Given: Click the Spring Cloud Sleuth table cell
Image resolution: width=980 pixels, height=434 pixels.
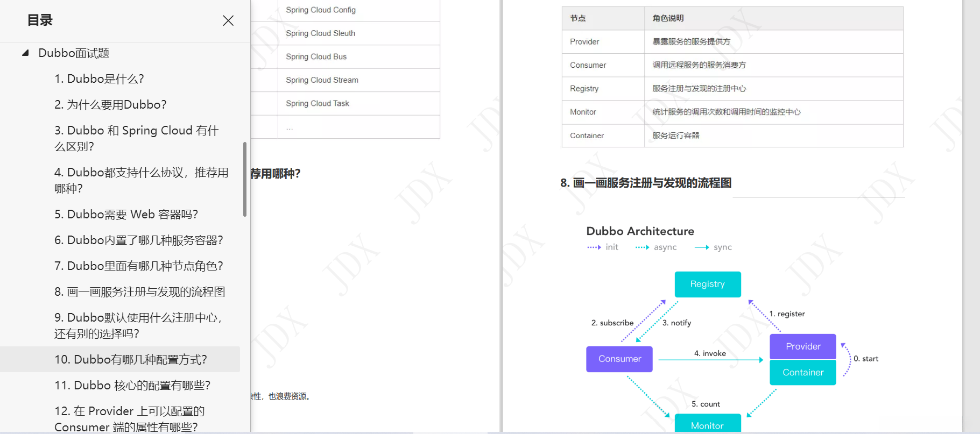Looking at the screenshot, I should [359, 33].
